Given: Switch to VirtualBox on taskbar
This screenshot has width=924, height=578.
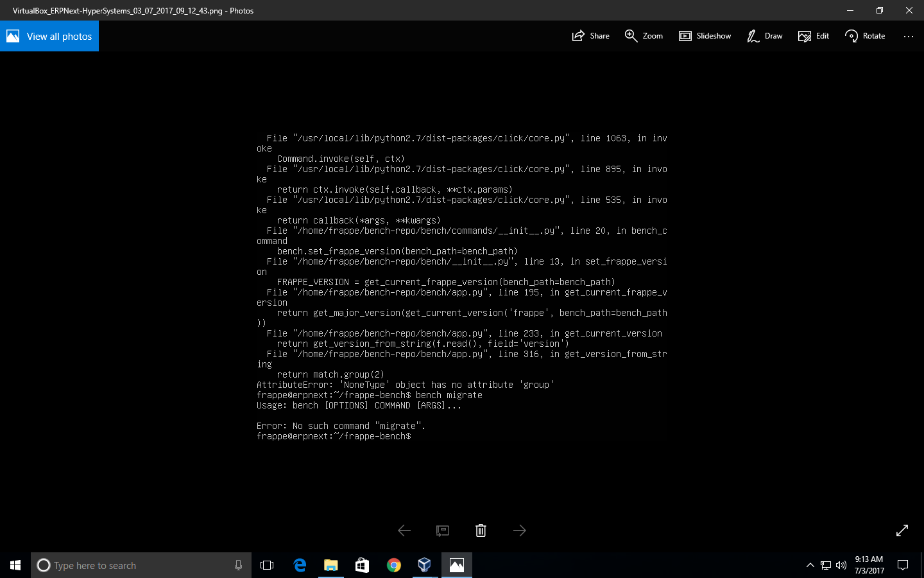Looking at the screenshot, I should point(425,565).
